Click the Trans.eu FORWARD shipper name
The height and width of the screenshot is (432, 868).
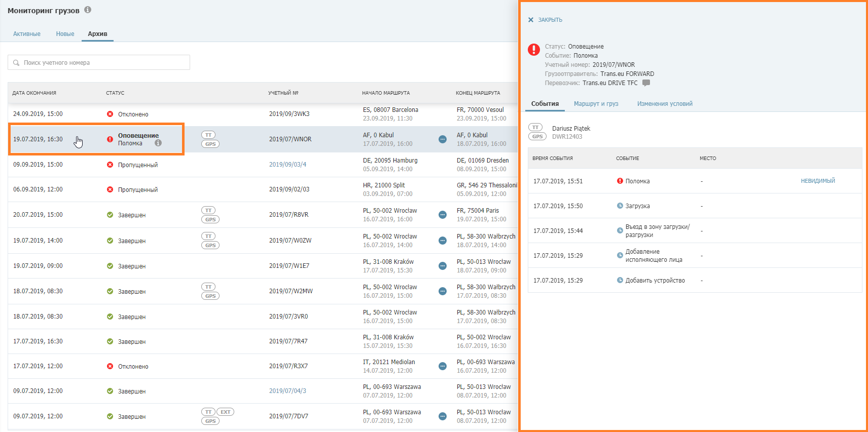coord(627,74)
